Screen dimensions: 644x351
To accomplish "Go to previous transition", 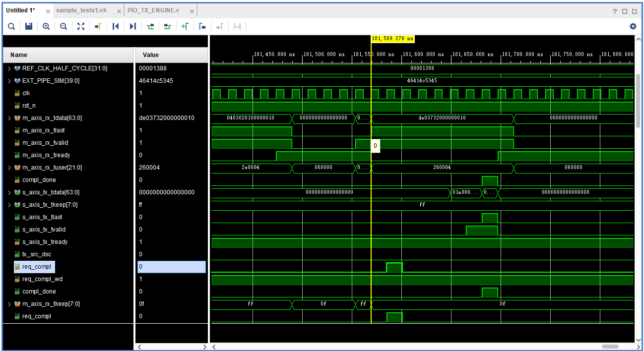I will coord(150,26).
